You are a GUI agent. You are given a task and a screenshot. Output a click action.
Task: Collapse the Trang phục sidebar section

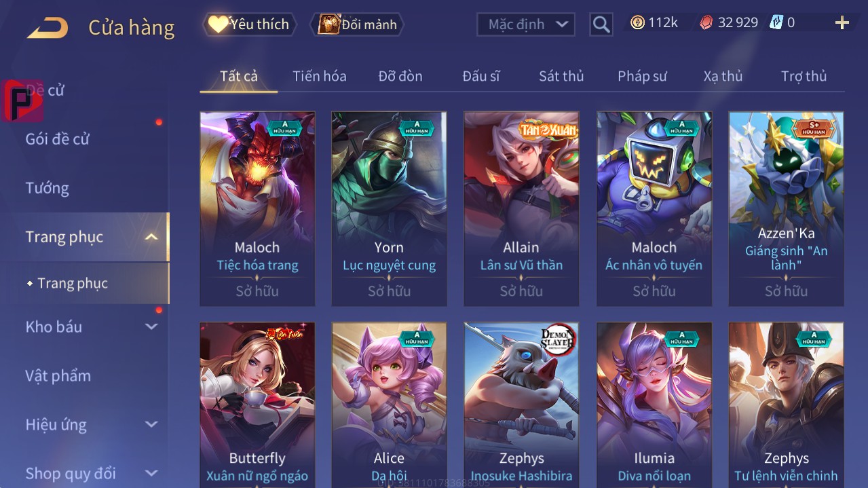tap(151, 237)
